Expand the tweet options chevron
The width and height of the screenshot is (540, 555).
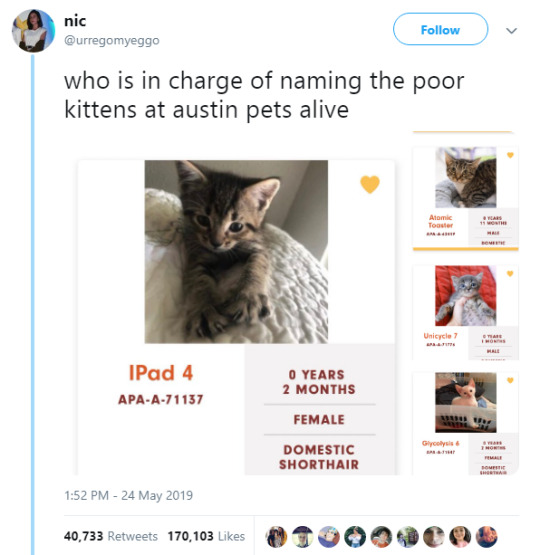coord(511,31)
